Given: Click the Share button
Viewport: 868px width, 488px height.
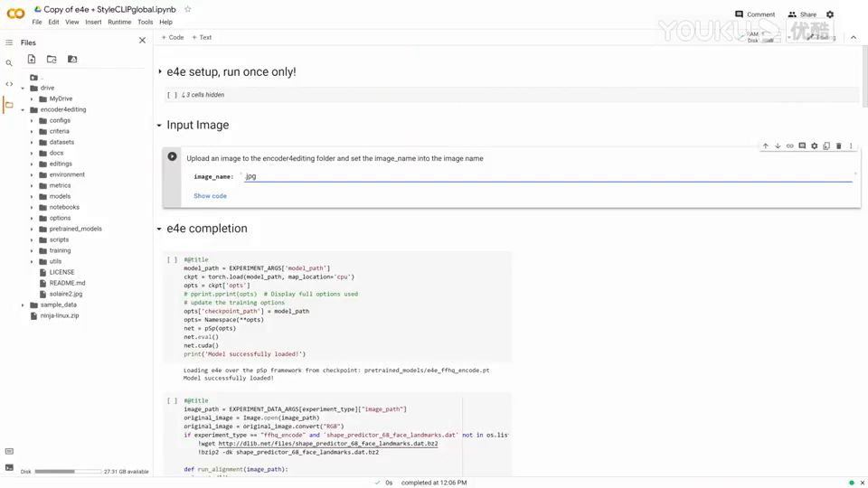Looking at the screenshot, I should (802, 14).
